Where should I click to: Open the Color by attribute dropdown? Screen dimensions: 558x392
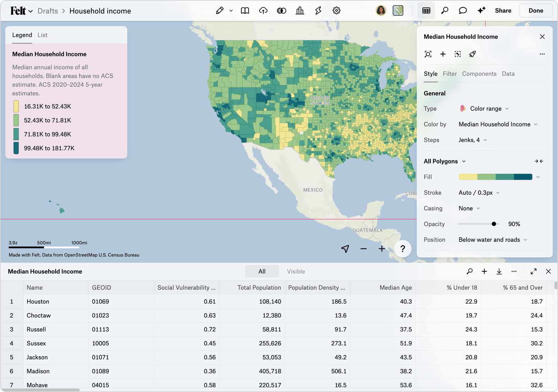coord(498,124)
